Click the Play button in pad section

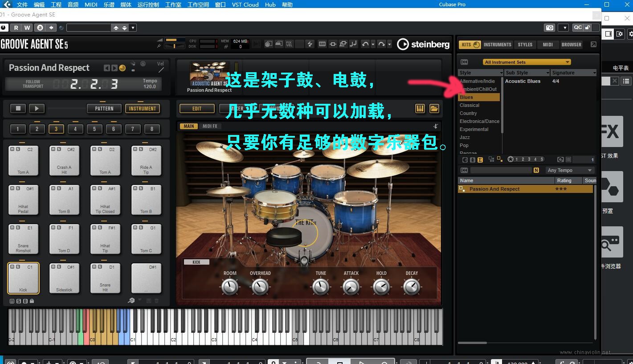37,108
